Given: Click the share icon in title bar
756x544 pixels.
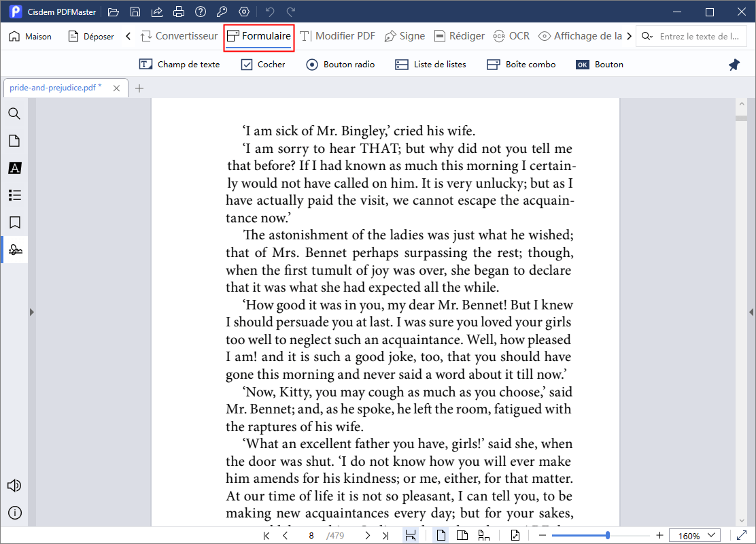Looking at the screenshot, I should [x=157, y=12].
